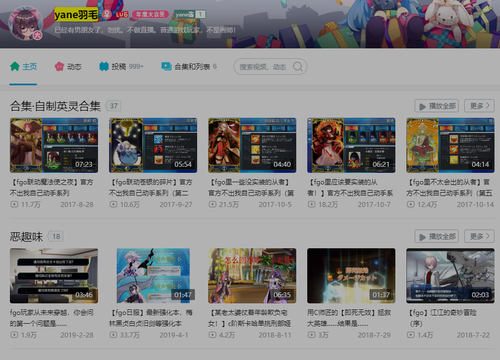Viewport: 500px width, 360px height.
Task: Click the date 2018-7-22
Action: point(473,335)
